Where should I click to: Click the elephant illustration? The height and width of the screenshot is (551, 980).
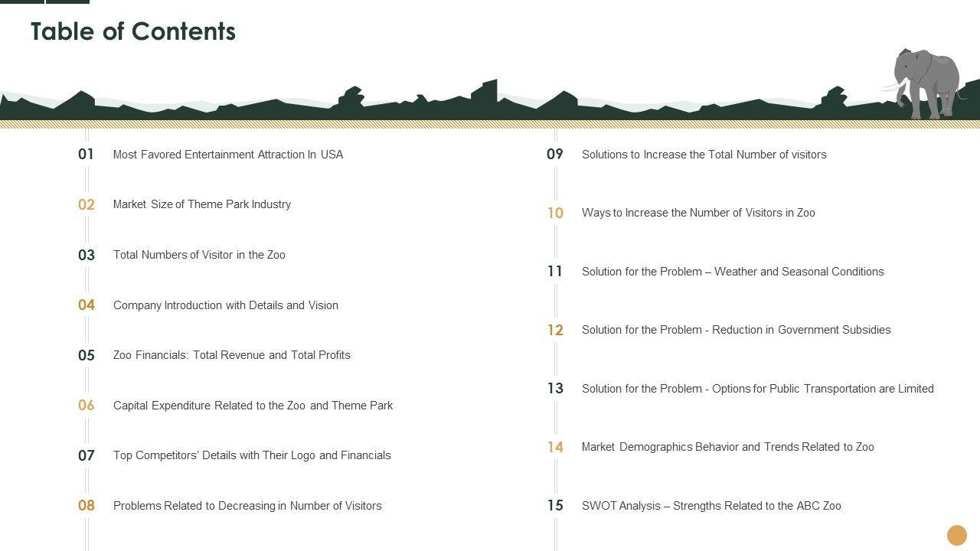(926, 83)
